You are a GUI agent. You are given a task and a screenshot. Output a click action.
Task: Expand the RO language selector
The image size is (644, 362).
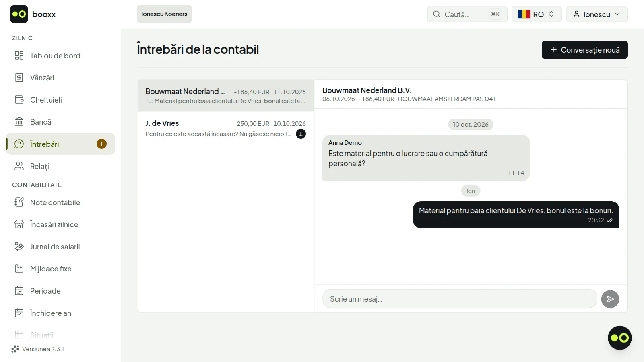pos(537,14)
